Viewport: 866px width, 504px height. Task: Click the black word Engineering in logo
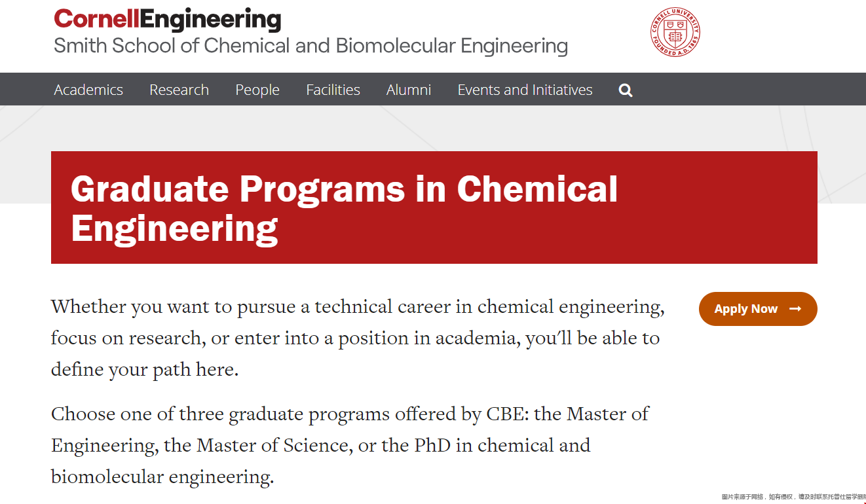pos(210,20)
